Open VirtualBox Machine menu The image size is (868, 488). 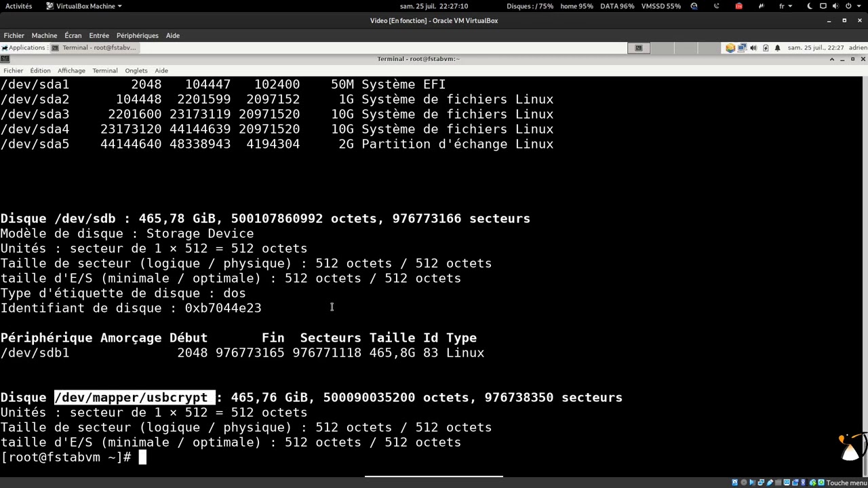(x=44, y=35)
